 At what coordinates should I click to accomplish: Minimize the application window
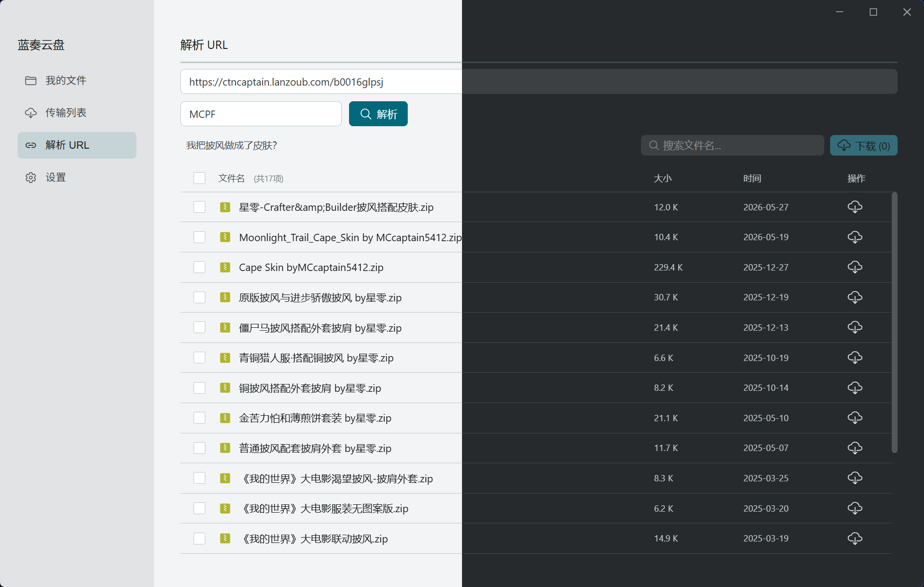[840, 12]
